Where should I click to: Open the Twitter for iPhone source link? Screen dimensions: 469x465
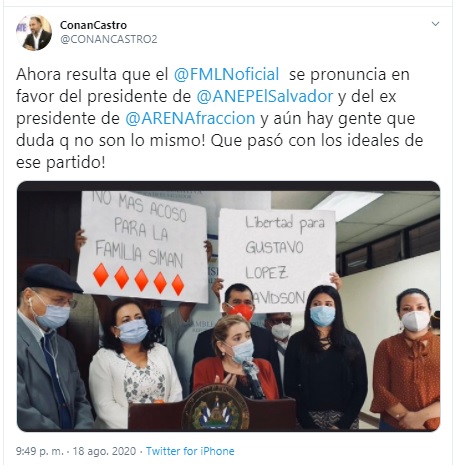190,451
